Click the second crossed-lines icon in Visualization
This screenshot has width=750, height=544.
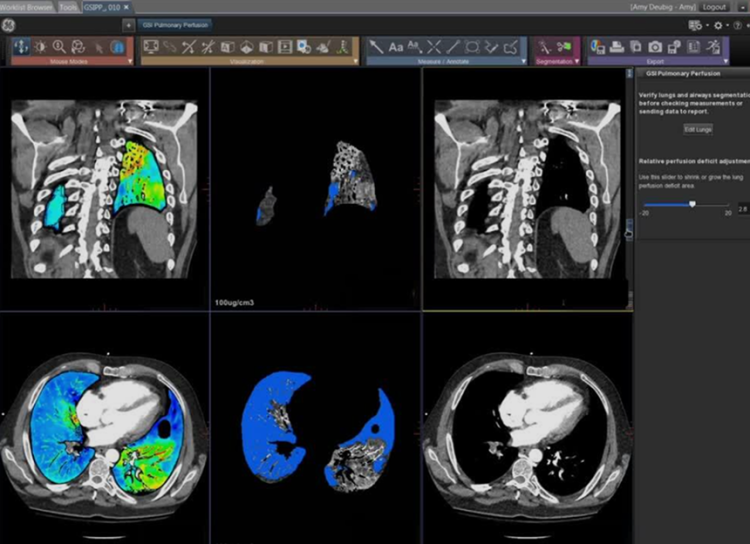pyautogui.click(x=208, y=47)
